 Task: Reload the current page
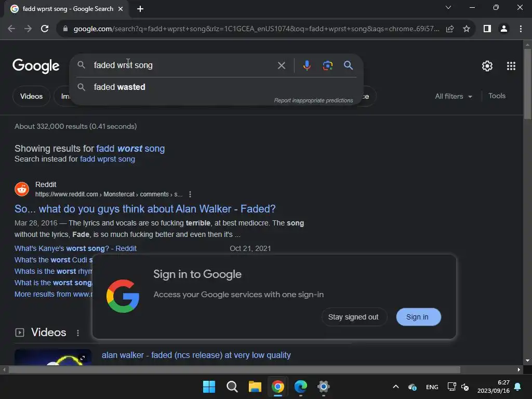pyautogui.click(x=45, y=29)
